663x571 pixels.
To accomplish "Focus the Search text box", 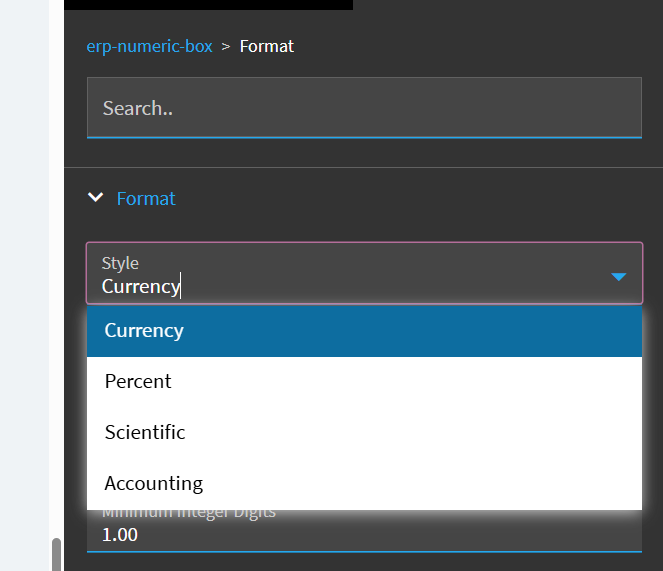I will click(364, 108).
